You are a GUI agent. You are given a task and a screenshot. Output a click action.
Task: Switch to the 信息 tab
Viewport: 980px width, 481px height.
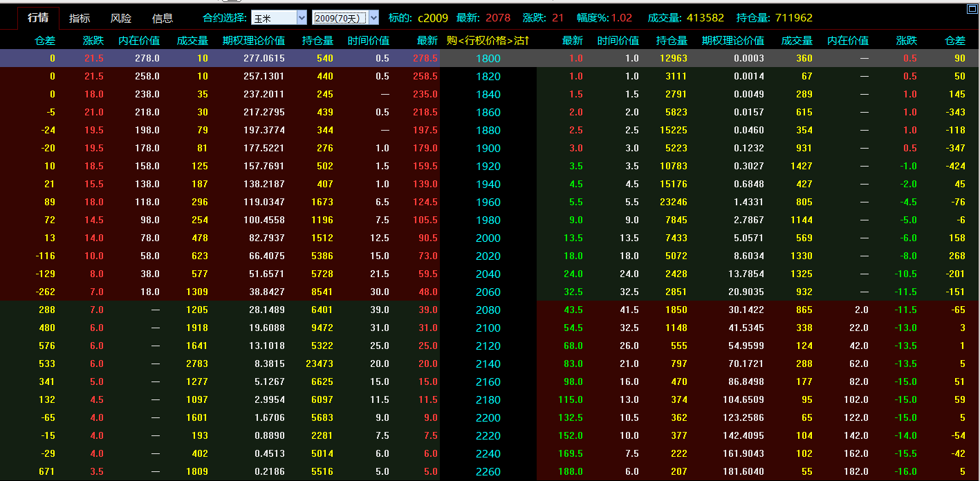[163, 18]
